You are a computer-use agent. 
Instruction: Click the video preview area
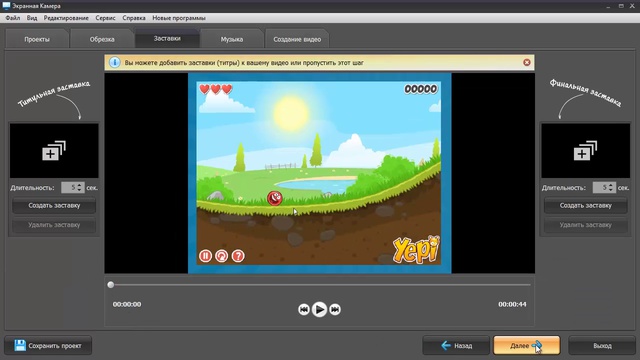(x=319, y=173)
